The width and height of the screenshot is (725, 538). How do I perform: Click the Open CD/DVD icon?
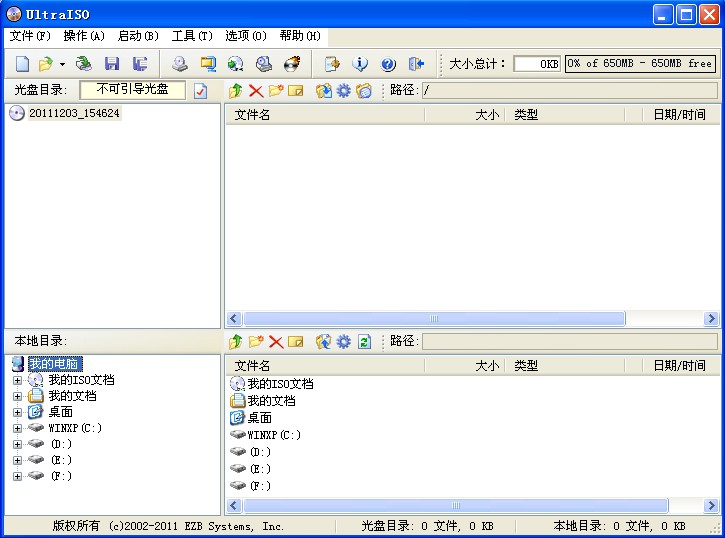83,63
